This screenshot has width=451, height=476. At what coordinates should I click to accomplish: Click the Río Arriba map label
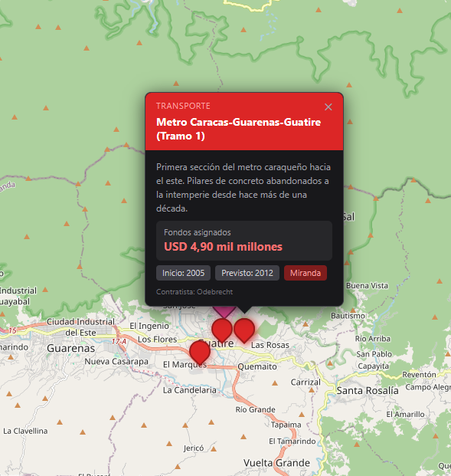[x=373, y=339]
